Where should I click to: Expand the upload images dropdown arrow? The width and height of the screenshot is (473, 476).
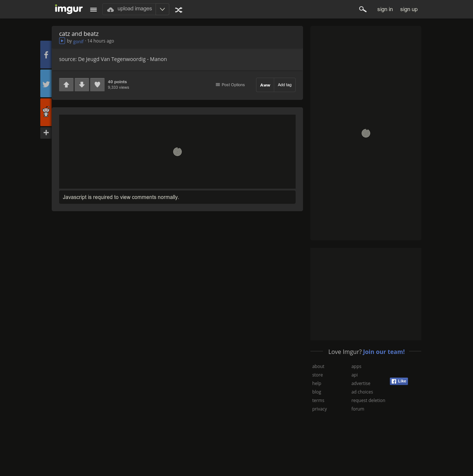coord(162,9)
